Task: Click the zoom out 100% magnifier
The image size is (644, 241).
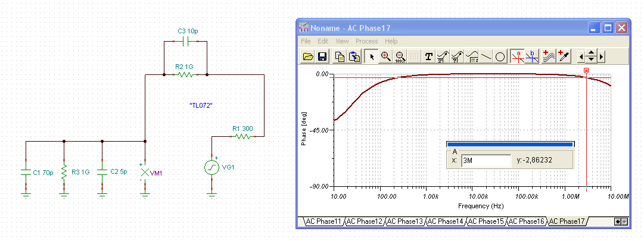Action: click(x=400, y=57)
